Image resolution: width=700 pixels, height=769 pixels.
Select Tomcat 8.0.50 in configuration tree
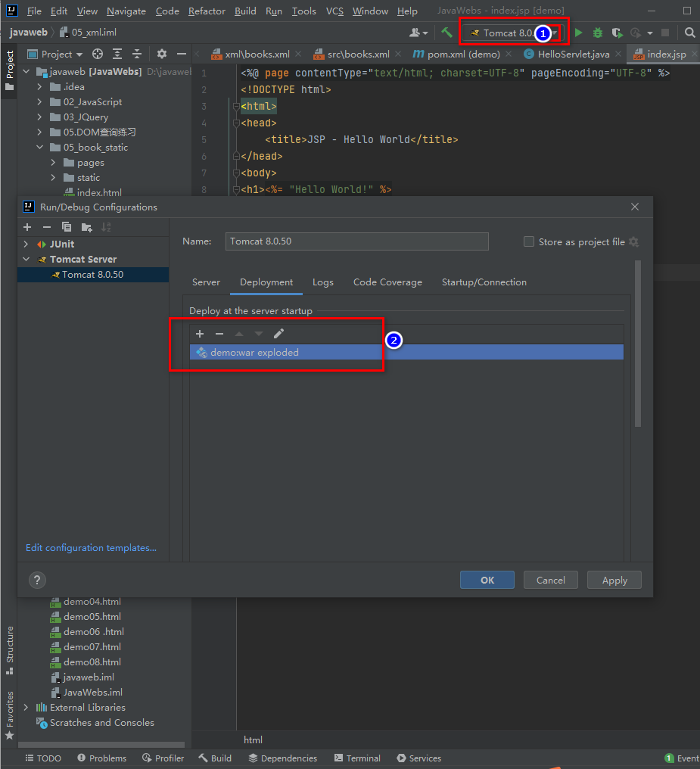93,274
